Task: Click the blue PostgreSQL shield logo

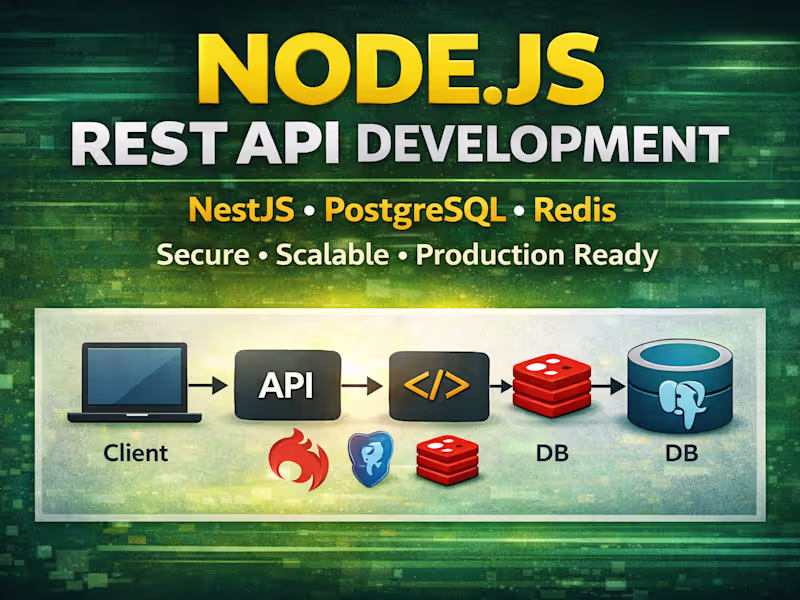Action: click(x=371, y=458)
